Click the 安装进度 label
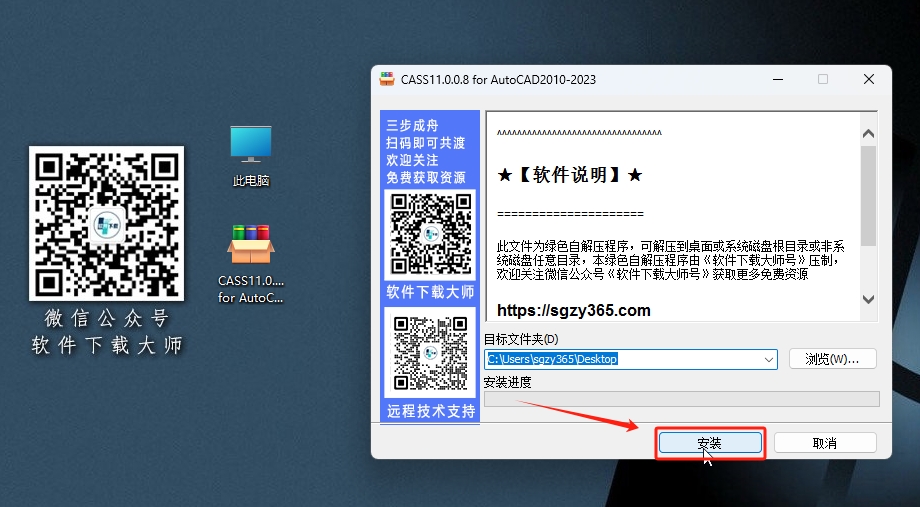 pos(508,382)
